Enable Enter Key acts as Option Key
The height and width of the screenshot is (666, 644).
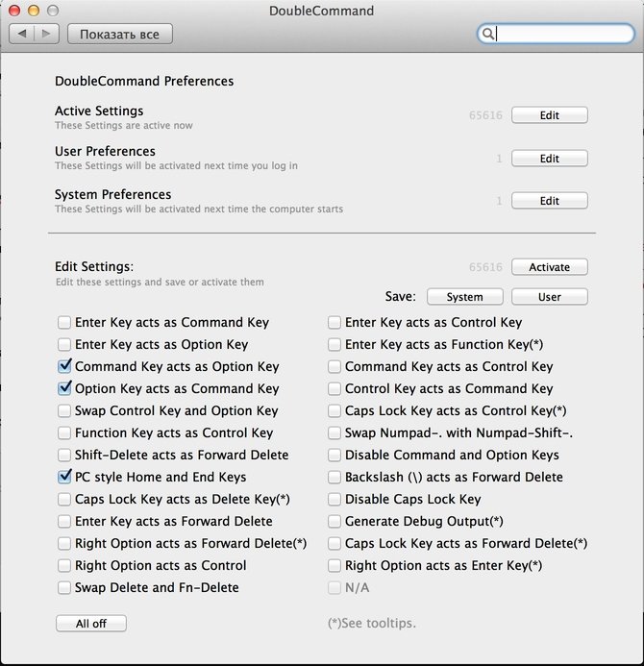point(64,344)
